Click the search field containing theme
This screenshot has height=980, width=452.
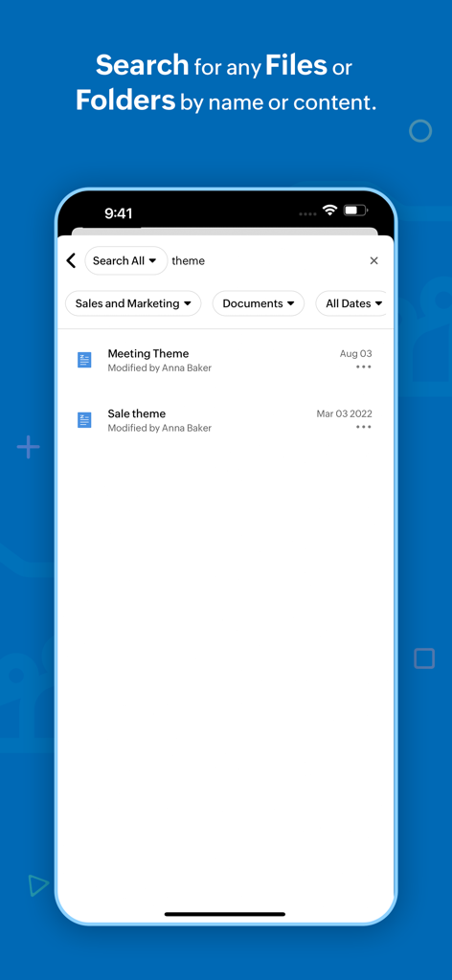tap(265, 260)
